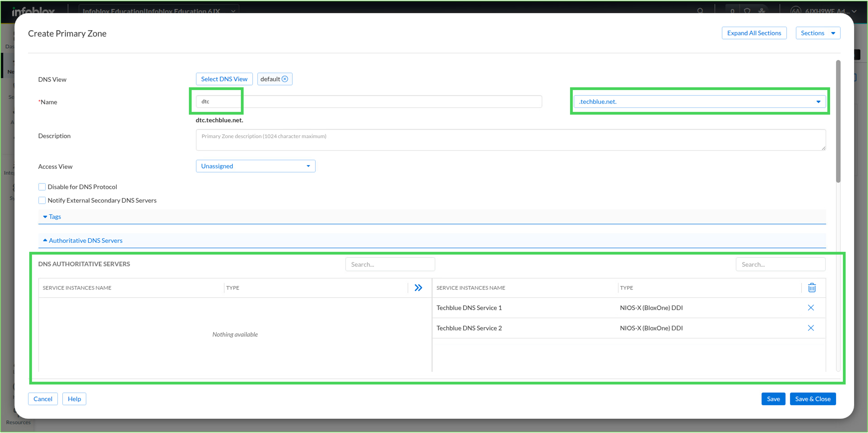
Task: Collapse the Authoritative DNS Servers section
Action: click(83, 241)
